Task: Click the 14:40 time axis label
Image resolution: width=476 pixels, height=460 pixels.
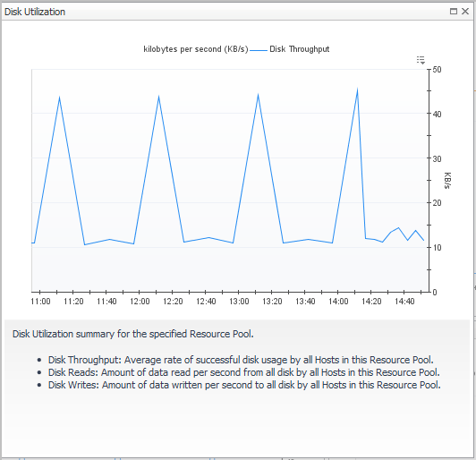Action: (404, 302)
